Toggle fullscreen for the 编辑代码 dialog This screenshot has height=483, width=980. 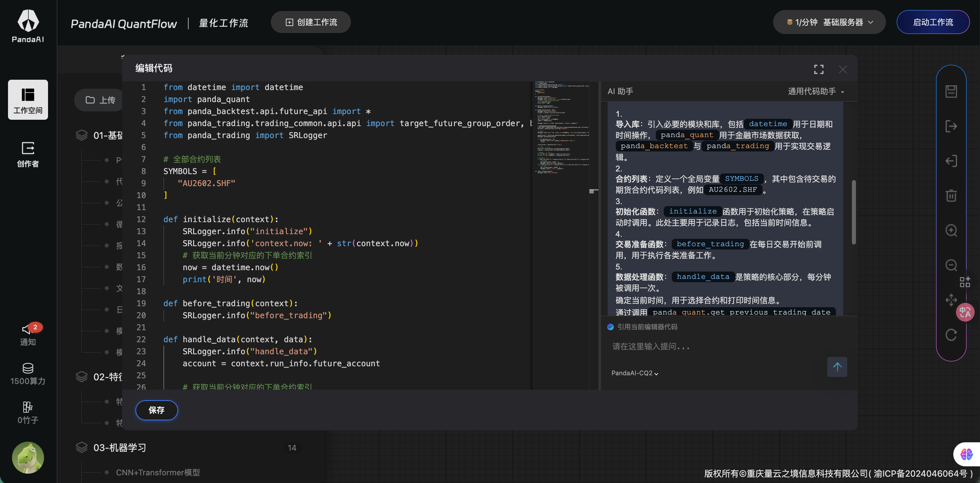click(x=819, y=69)
